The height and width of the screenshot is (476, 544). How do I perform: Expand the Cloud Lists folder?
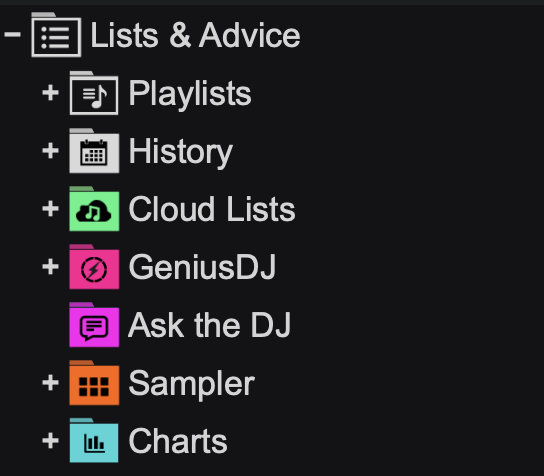click(x=50, y=209)
